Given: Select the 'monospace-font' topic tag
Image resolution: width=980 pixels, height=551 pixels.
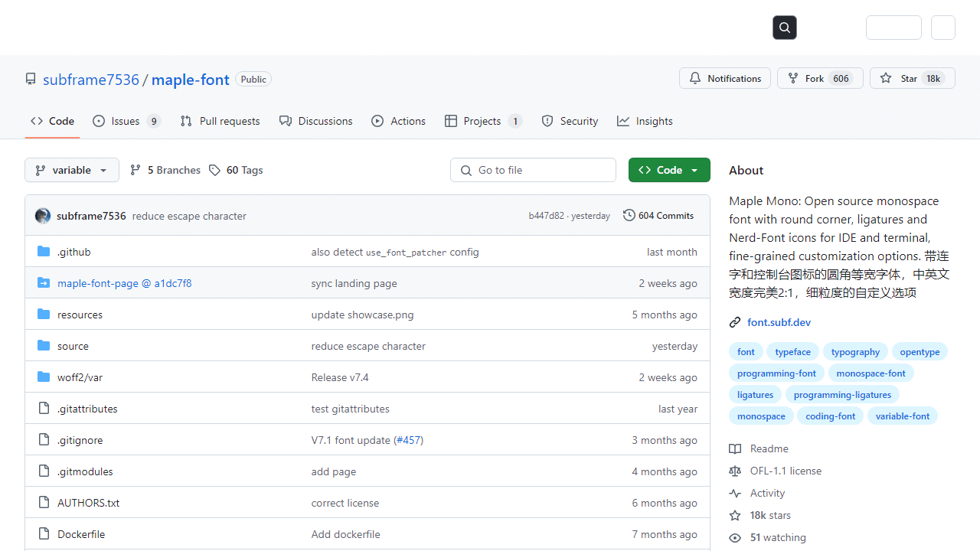Looking at the screenshot, I should [871, 373].
